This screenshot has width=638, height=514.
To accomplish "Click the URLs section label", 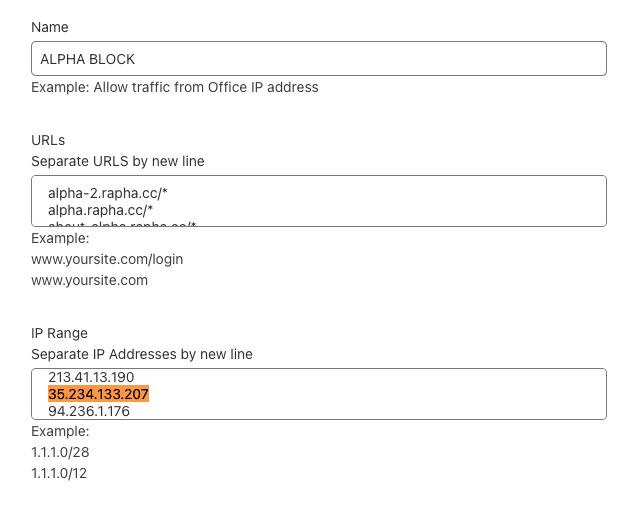I will click(x=48, y=141).
